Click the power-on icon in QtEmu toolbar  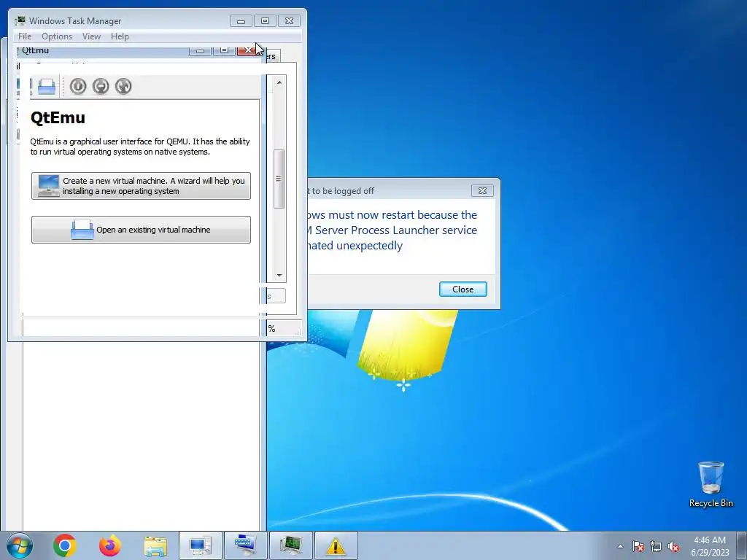coord(77,86)
